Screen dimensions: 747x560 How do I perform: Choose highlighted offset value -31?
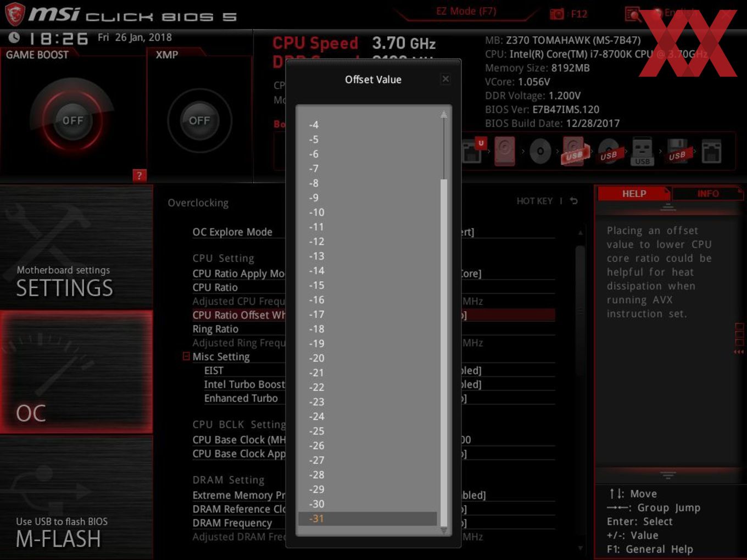[x=367, y=518]
